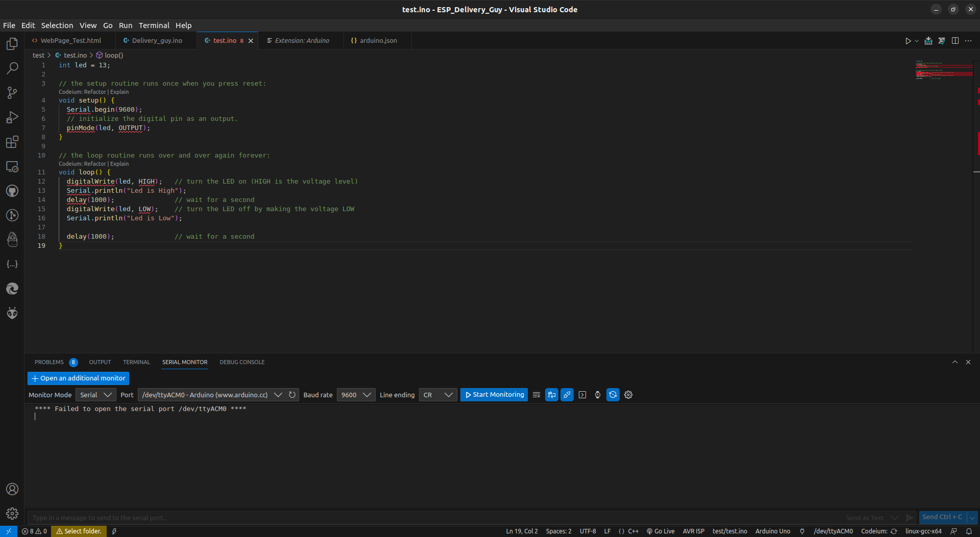Show timestamps using the clock icon
The width and height of the screenshot is (980, 537).
[597, 395]
